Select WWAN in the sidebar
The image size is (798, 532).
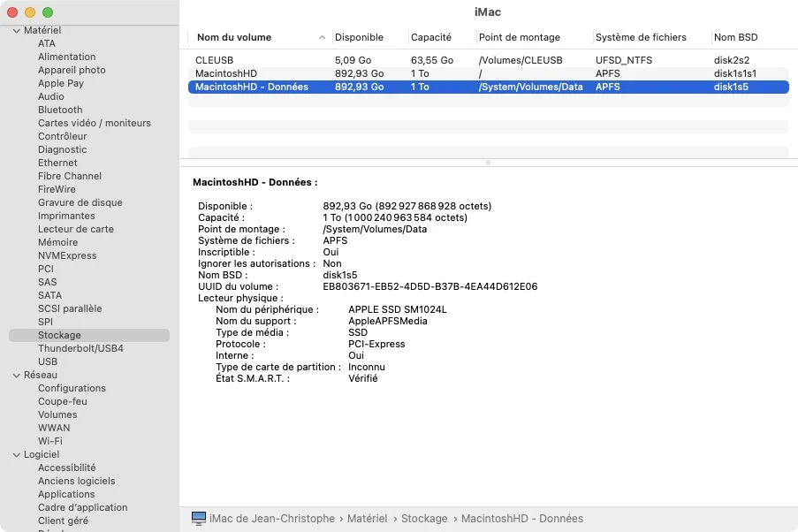[x=54, y=428]
